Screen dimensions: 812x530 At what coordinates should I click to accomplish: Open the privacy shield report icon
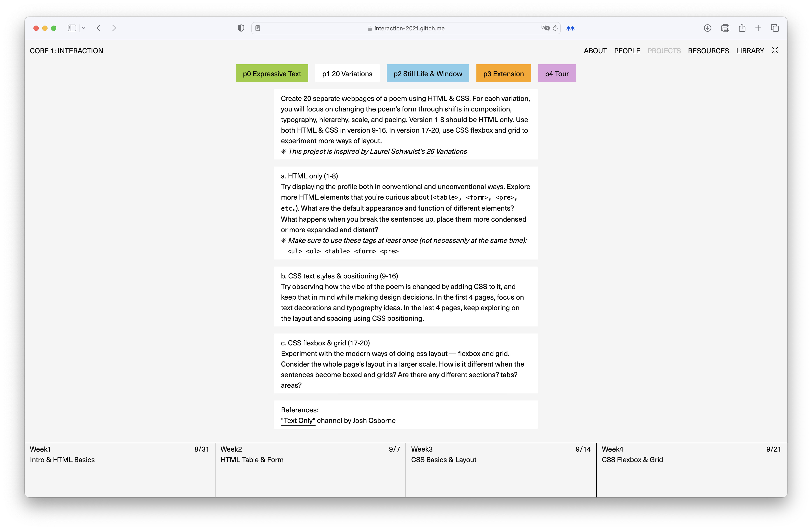tap(241, 28)
